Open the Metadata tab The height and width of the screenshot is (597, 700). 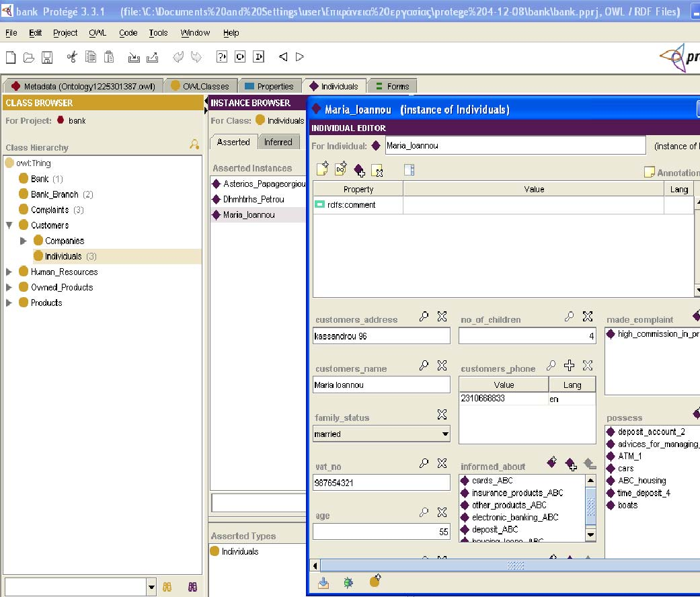[x=83, y=86]
